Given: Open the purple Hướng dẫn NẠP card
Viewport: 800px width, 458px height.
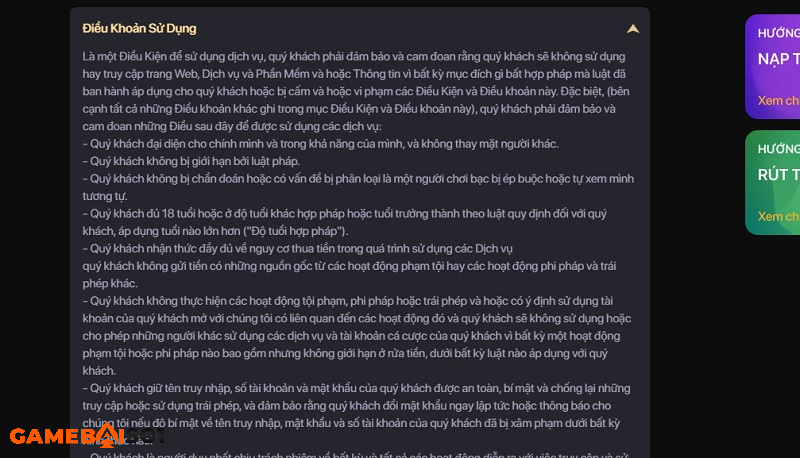Looking at the screenshot, I should tap(772, 66).
